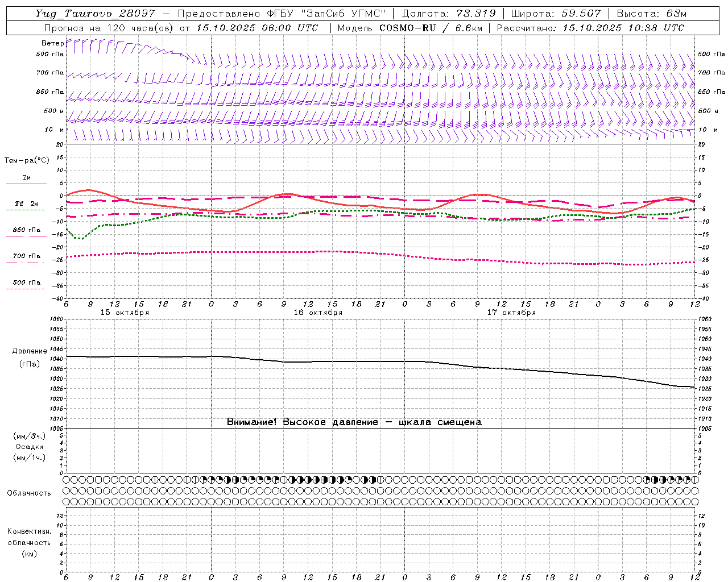Click the 17 октября date label
Viewport: 728px width, 582px height.
[511, 313]
